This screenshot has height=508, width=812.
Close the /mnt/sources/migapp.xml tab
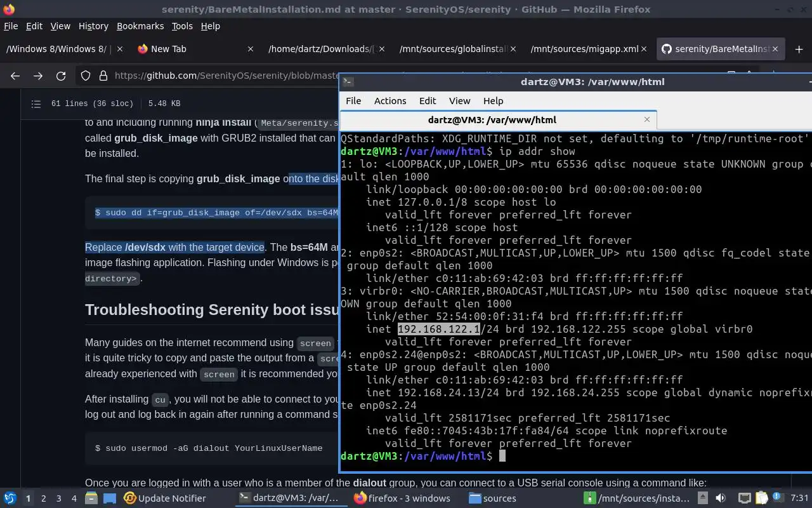[x=644, y=49]
